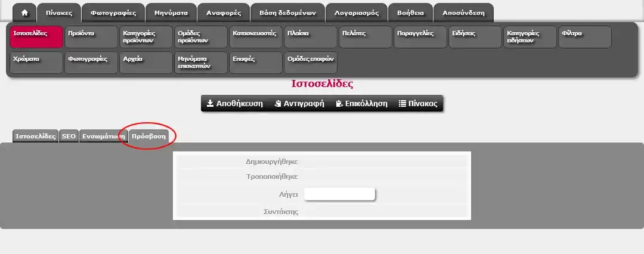
Task: Open the SEO tab
Action: pos(69,136)
